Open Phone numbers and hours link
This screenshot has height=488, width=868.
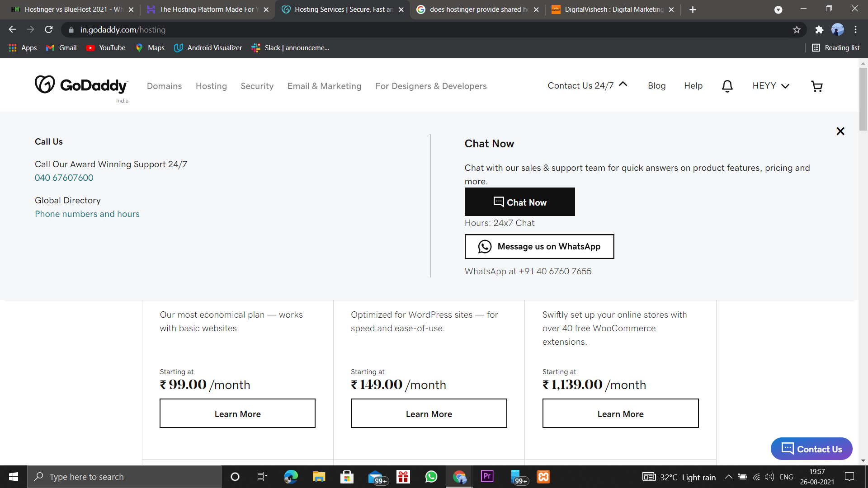click(x=87, y=214)
